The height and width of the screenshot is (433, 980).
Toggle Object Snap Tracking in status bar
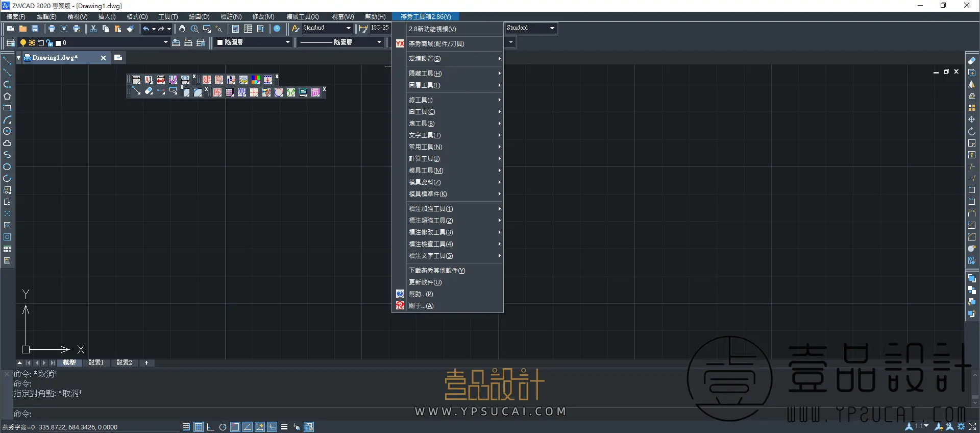click(x=248, y=427)
